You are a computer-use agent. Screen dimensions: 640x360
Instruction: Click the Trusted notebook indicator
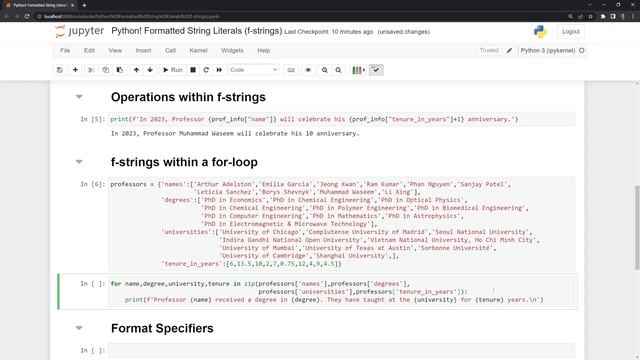(489, 50)
